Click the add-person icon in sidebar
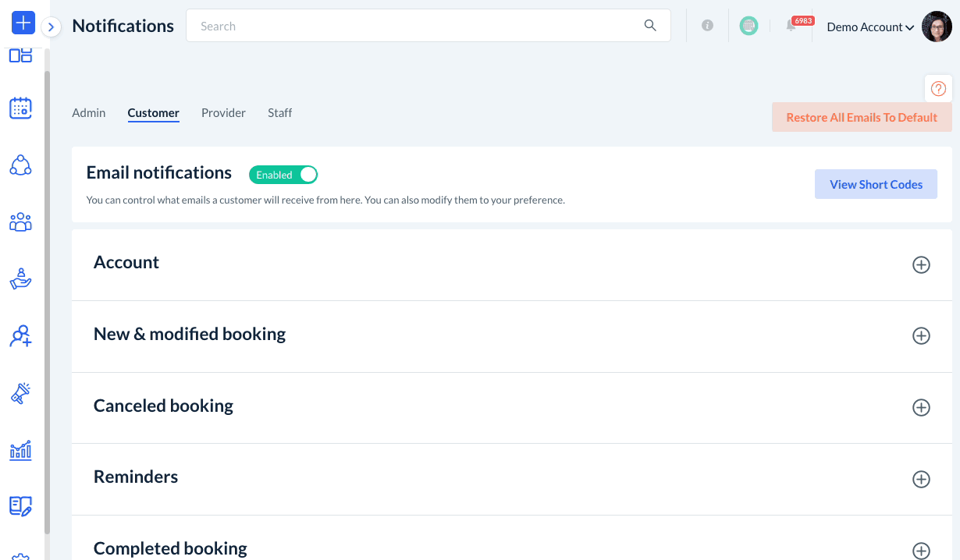960x560 pixels. 20,336
